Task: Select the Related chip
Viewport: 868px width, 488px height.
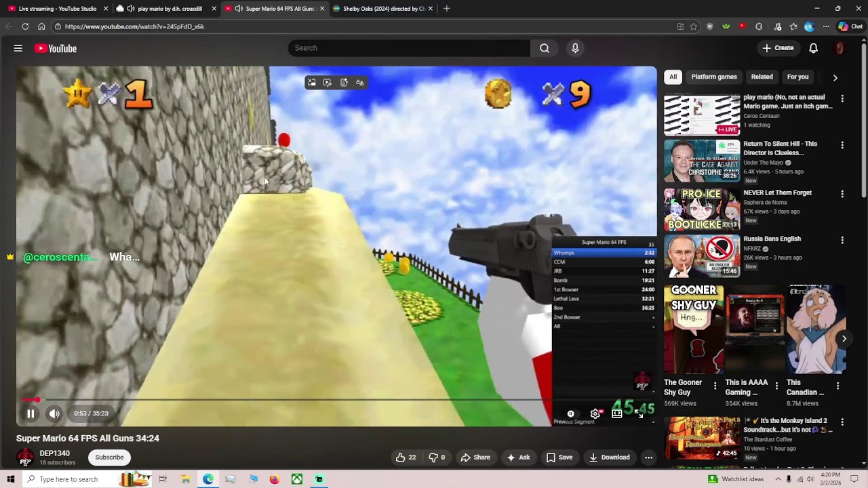Action: coord(762,77)
